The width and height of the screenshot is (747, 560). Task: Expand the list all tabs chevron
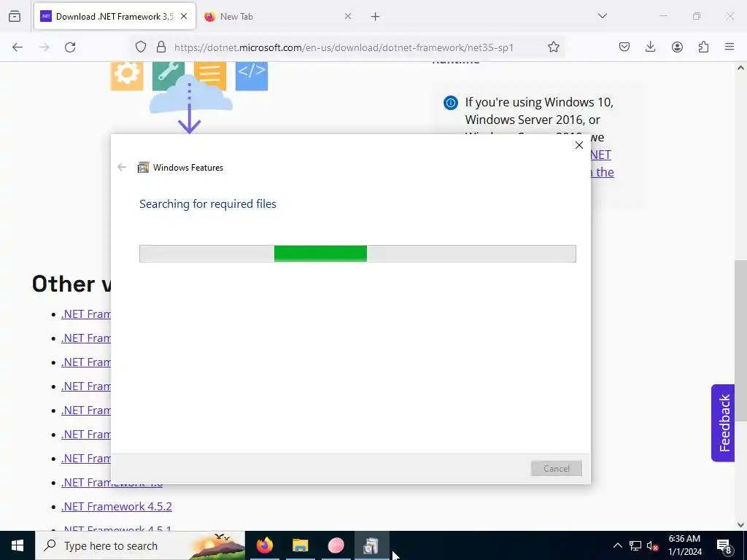[x=603, y=16]
